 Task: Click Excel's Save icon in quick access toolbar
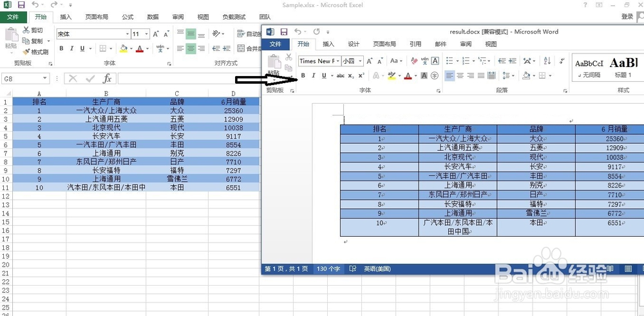coord(21,5)
